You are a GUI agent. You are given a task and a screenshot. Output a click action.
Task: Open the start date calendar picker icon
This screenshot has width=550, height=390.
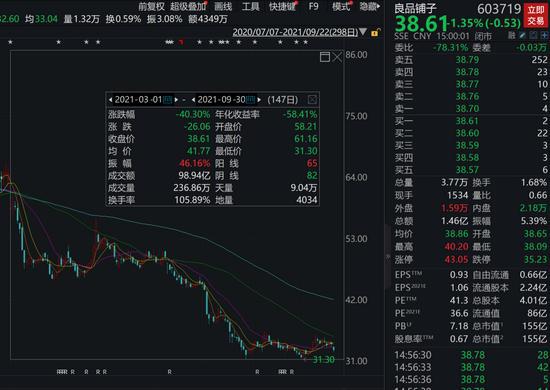coord(168,100)
